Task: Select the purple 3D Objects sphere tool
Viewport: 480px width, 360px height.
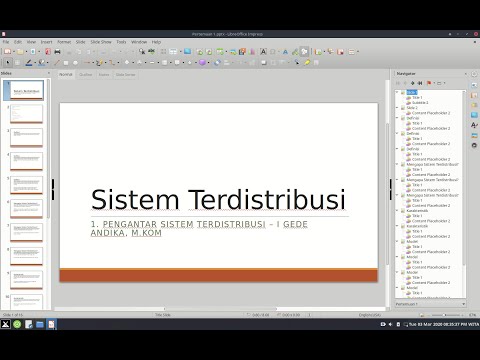Action: coord(202,62)
